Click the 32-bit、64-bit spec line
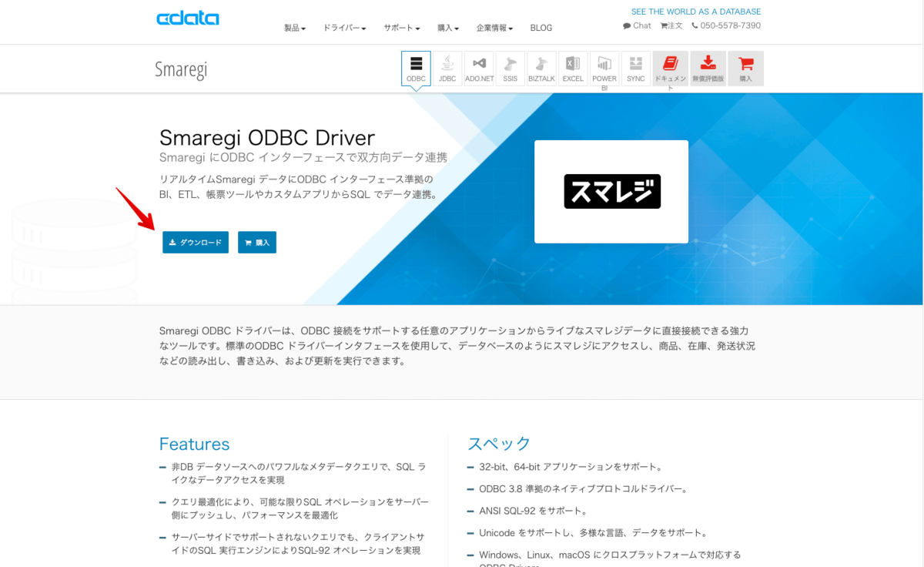 [x=570, y=467]
